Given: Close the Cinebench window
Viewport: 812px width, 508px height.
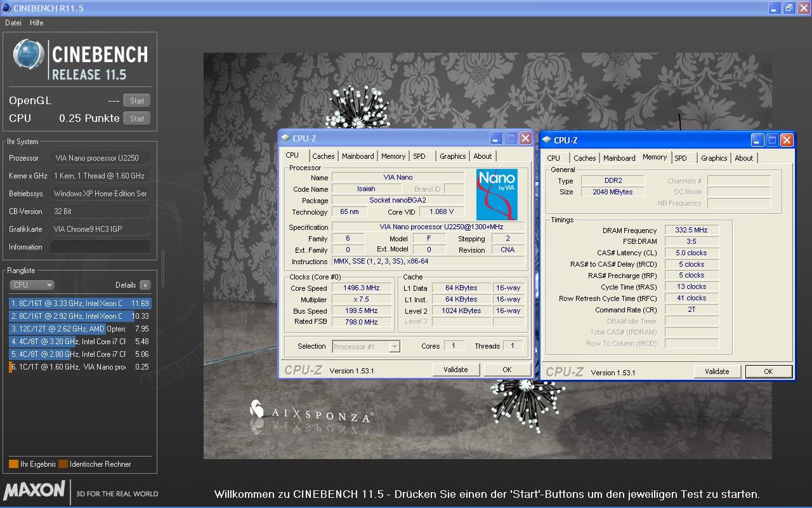Looking at the screenshot, I should pos(803,8).
